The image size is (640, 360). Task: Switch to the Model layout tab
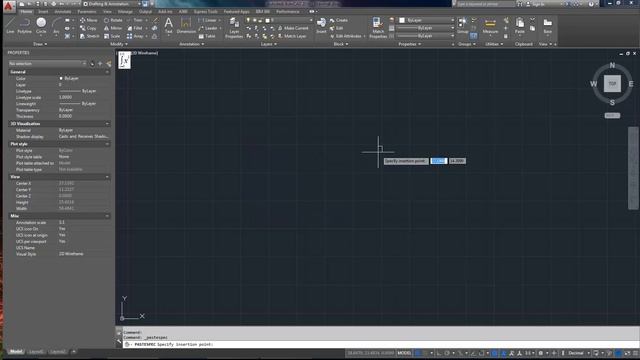16,351
